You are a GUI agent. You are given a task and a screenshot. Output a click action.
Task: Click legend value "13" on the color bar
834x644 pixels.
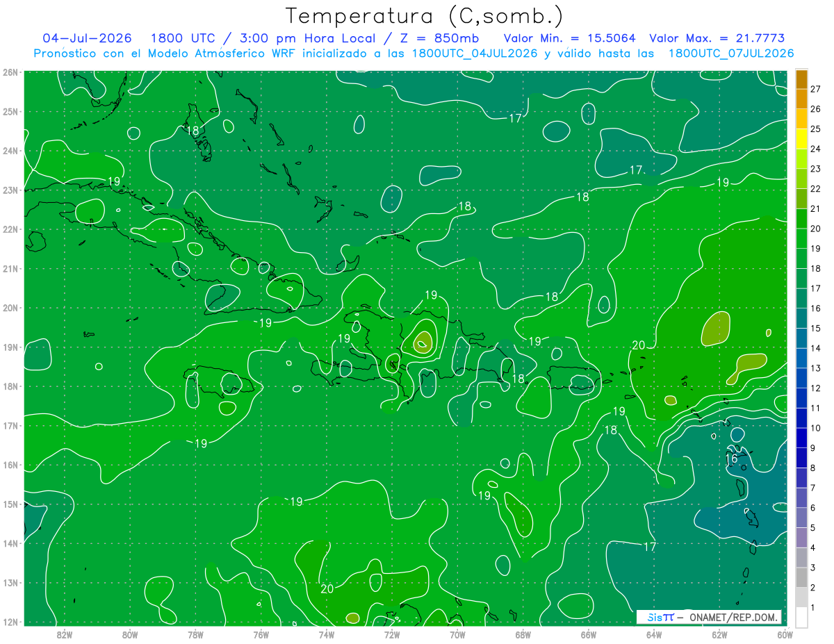(x=815, y=368)
